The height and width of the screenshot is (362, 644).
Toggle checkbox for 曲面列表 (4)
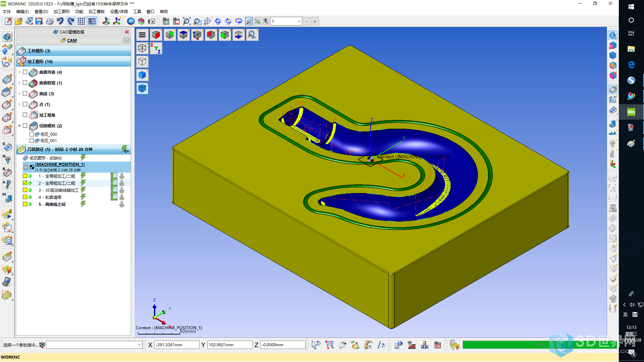click(x=25, y=72)
